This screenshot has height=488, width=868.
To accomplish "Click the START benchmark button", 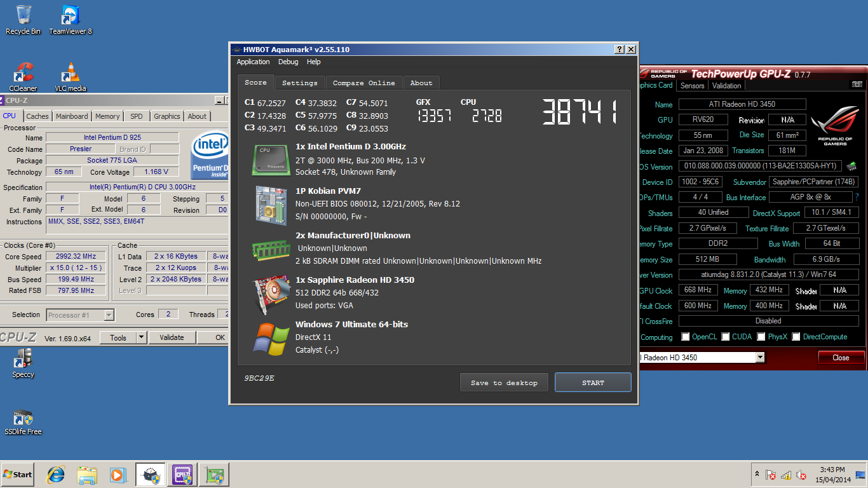I will click(593, 383).
